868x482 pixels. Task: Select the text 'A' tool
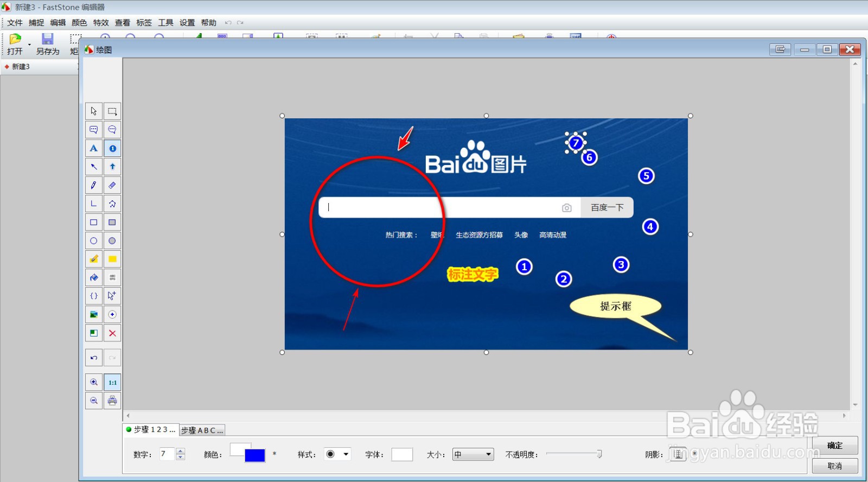(93, 148)
